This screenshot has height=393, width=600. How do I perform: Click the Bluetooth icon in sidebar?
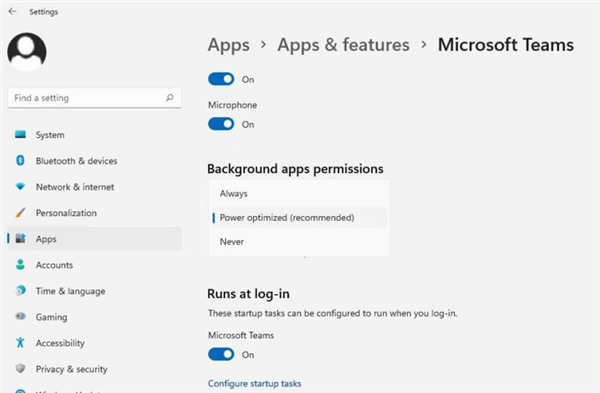click(x=20, y=160)
